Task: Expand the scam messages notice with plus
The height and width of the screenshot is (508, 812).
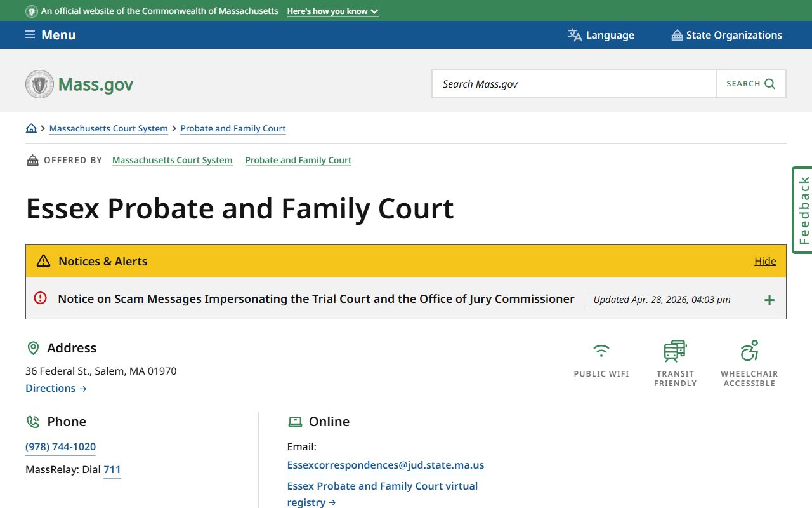Action: [x=769, y=300]
